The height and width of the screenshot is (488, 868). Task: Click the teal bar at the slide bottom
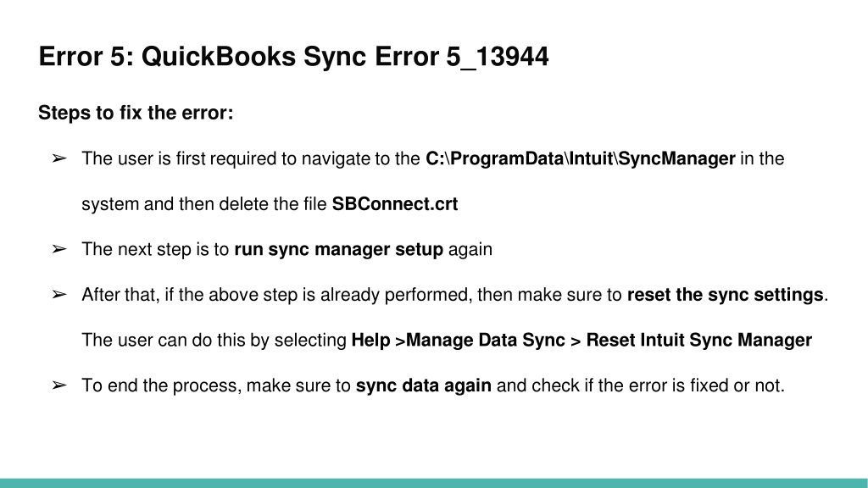pyautogui.click(x=434, y=483)
